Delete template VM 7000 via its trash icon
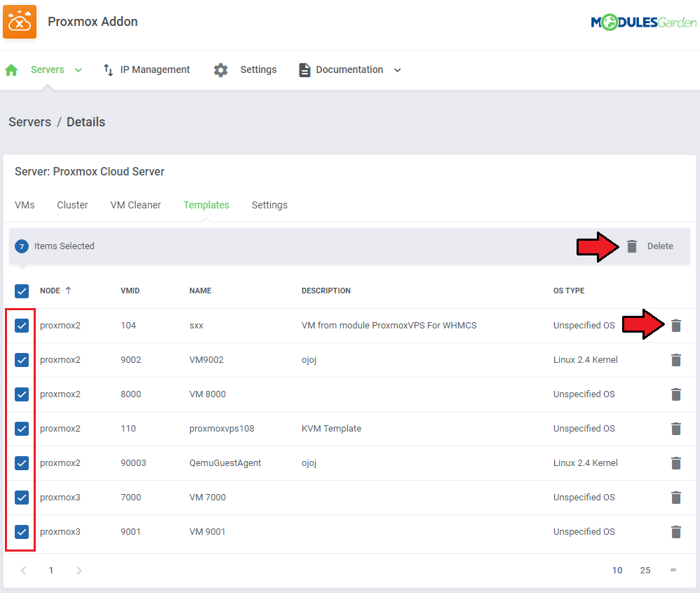 (x=676, y=498)
